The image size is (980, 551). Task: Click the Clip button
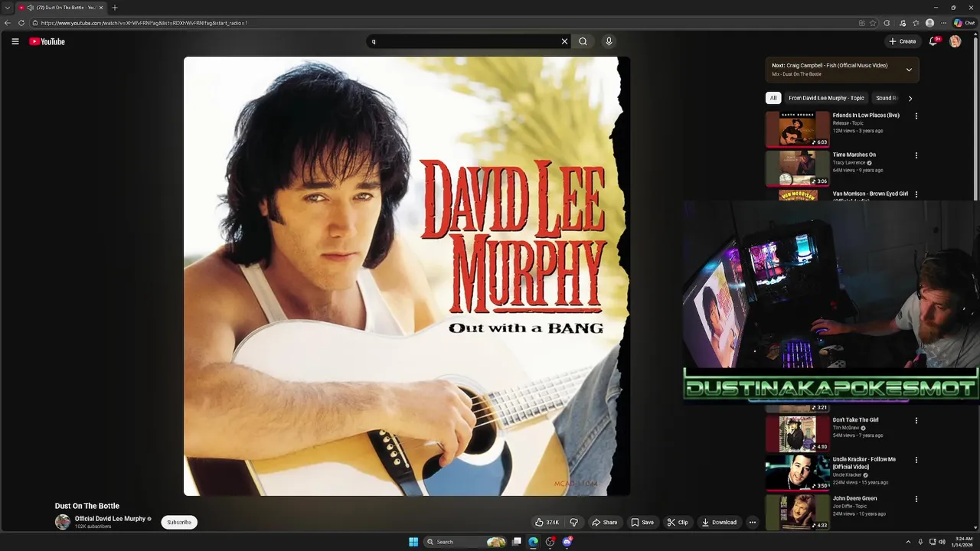(678, 522)
